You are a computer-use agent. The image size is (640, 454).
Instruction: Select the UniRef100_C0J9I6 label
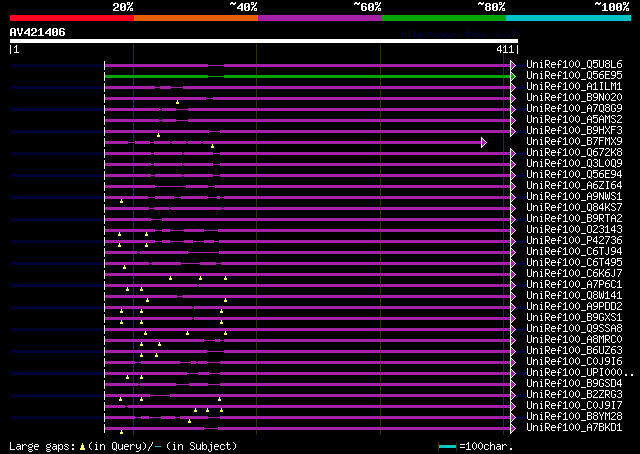pos(574,362)
